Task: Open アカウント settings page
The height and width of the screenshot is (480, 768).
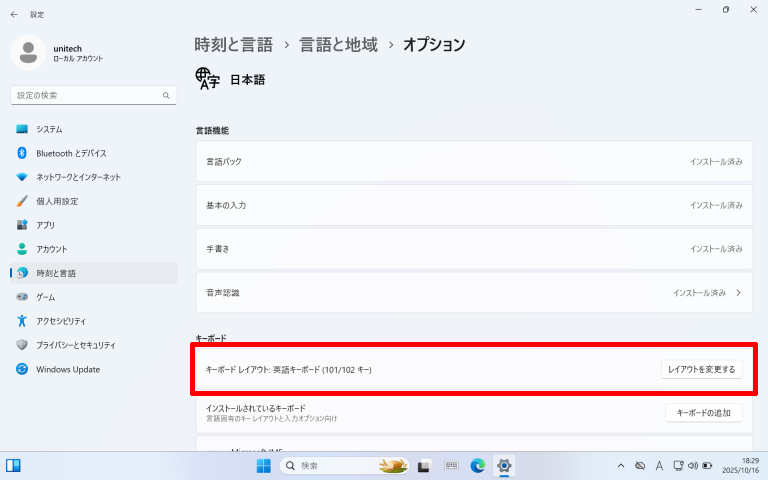Action: 52,249
